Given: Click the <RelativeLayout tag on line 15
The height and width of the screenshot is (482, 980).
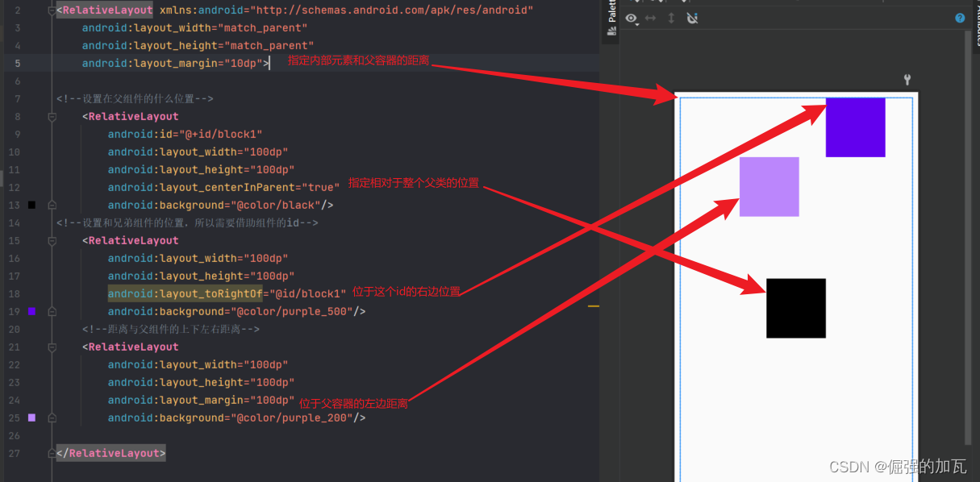Looking at the screenshot, I should [130, 241].
